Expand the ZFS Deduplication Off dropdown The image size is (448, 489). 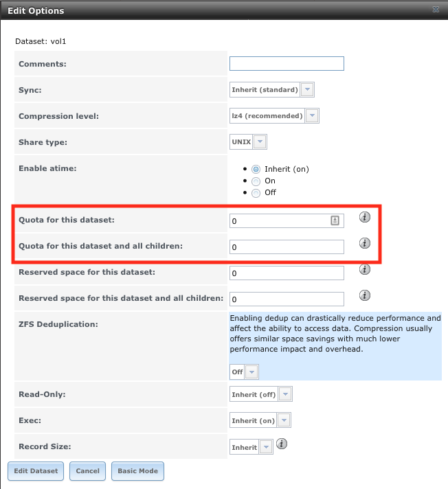[x=244, y=372]
